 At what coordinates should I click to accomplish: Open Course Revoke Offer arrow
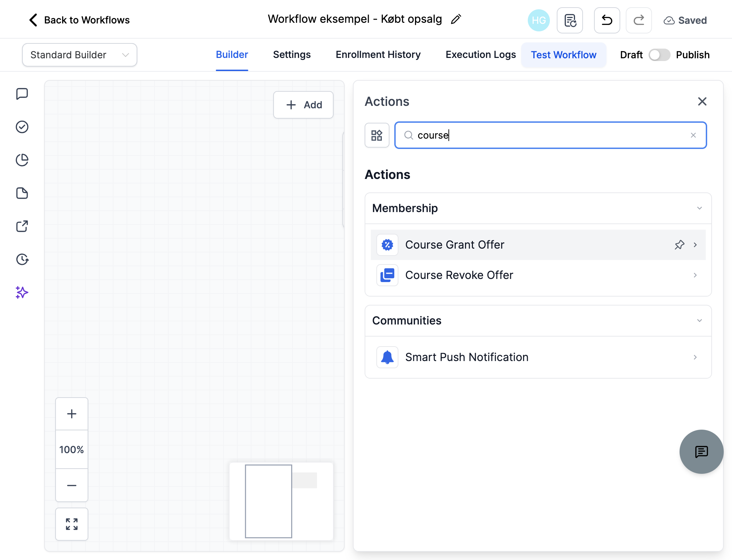pyautogui.click(x=695, y=275)
